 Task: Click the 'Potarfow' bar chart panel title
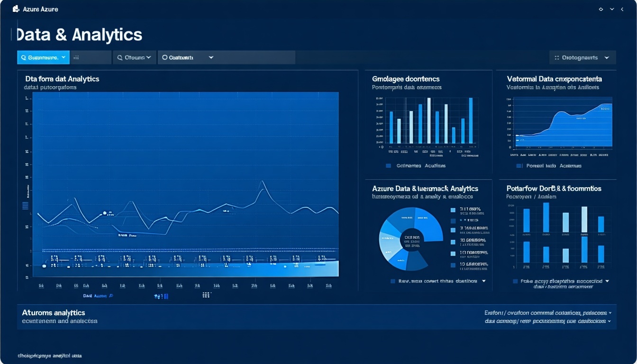[x=554, y=189]
